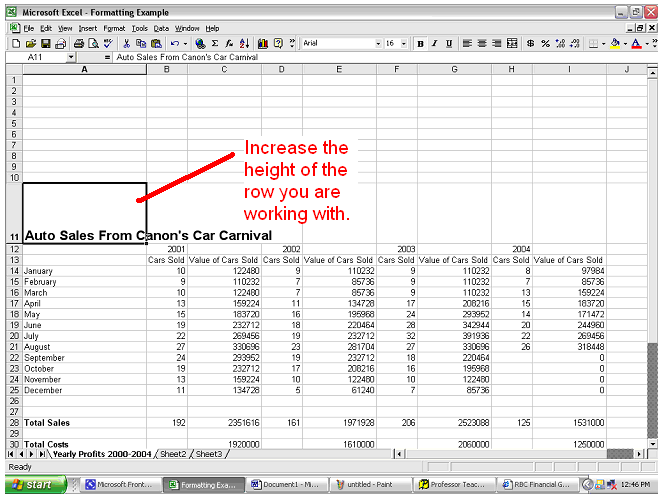The width and height of the screenshot is (660, 501).
Task: Click the AutoSum sigma icon
Action: pyautogui.click(x=215, y=44)
